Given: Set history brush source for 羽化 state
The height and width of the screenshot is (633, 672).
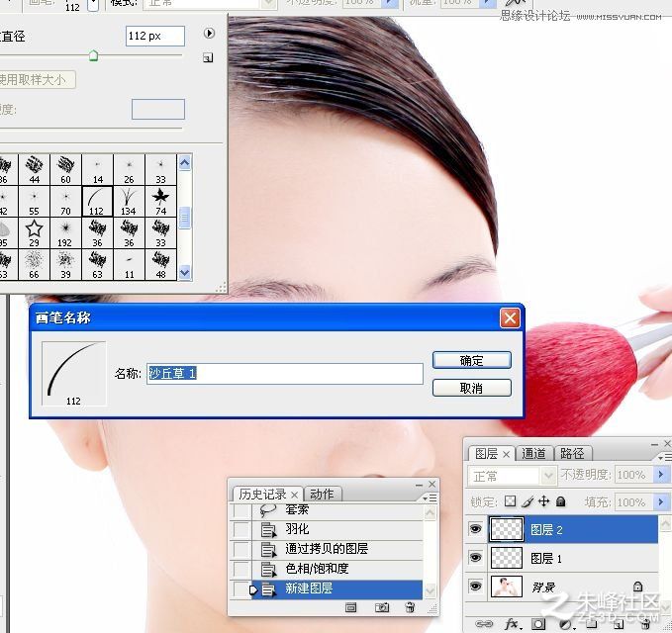Looking at the screenshot, I should click(x=240, y=530).
